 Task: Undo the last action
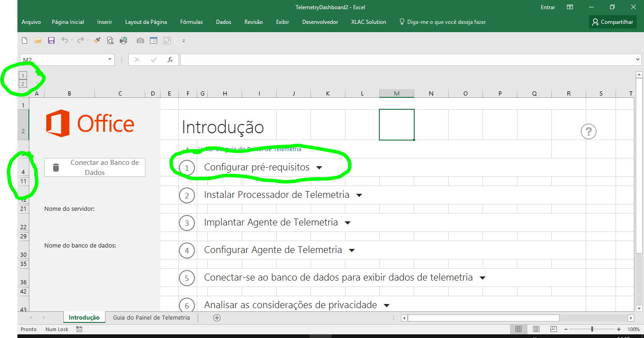click(65, 40)
